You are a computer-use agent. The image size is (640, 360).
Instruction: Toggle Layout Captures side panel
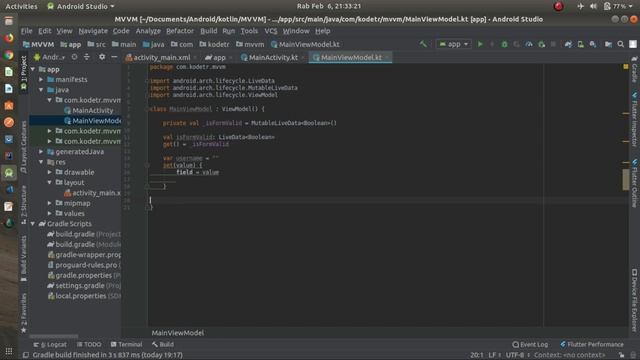click(x=24, y=147)
